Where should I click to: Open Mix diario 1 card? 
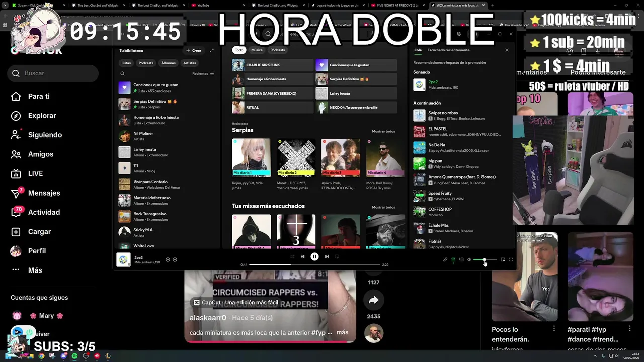coord(251,164)
